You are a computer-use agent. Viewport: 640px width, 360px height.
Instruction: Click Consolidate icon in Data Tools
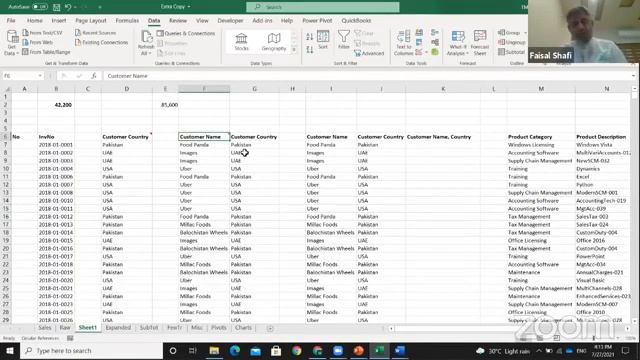tap(435, 33)
